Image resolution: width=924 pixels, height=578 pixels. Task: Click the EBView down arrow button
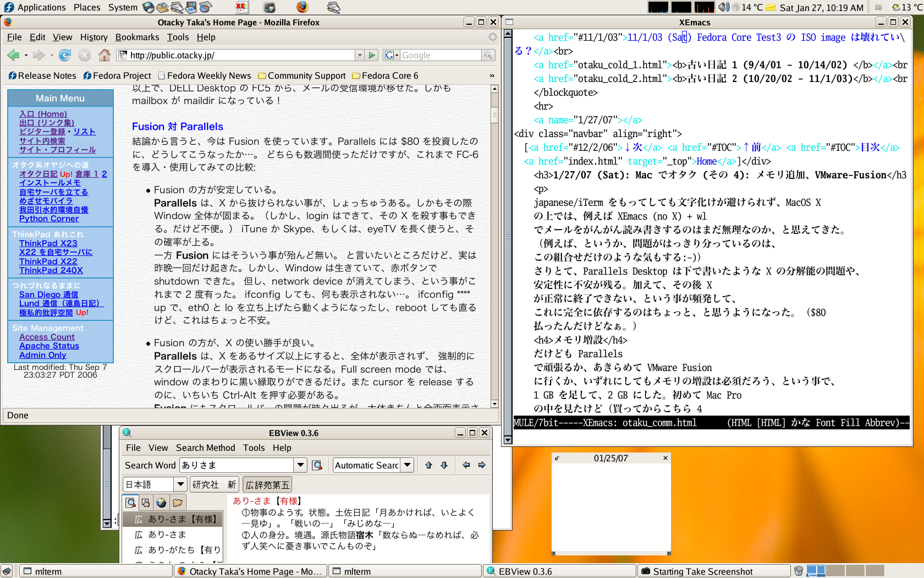(444, 465)
